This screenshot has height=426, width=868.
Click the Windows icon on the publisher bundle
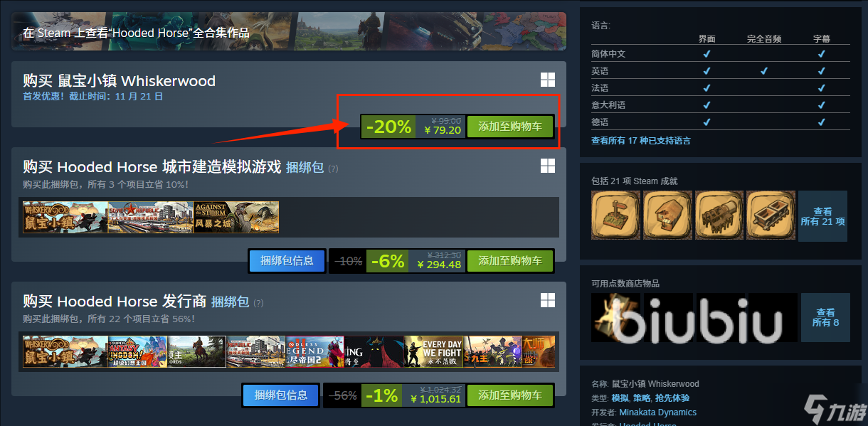547,299
